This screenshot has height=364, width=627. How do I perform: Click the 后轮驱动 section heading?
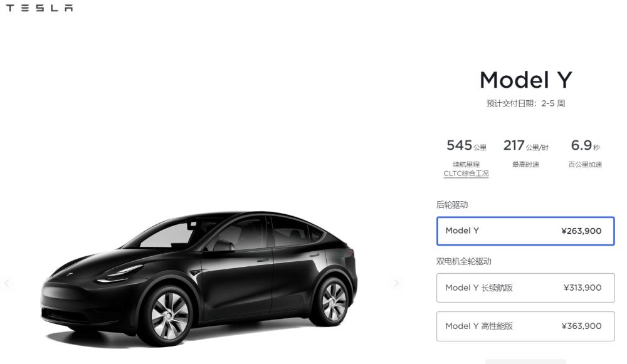[x=452, y=205]
